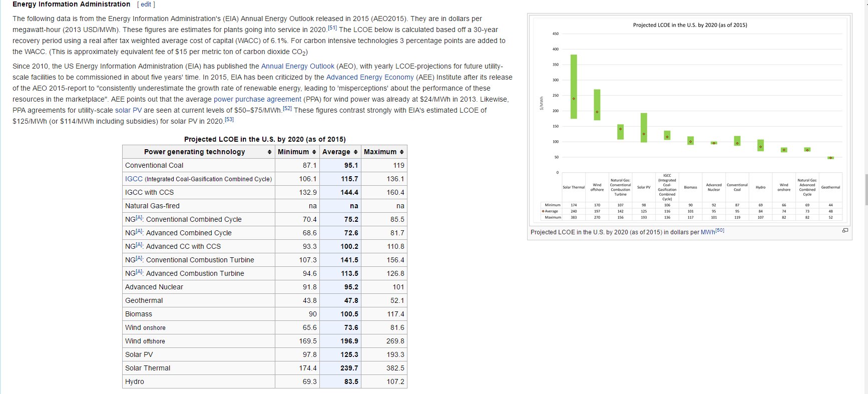868x394 pixels.
Task: Open the MWh link in chart caption
Action: click(x=708, y=232)
